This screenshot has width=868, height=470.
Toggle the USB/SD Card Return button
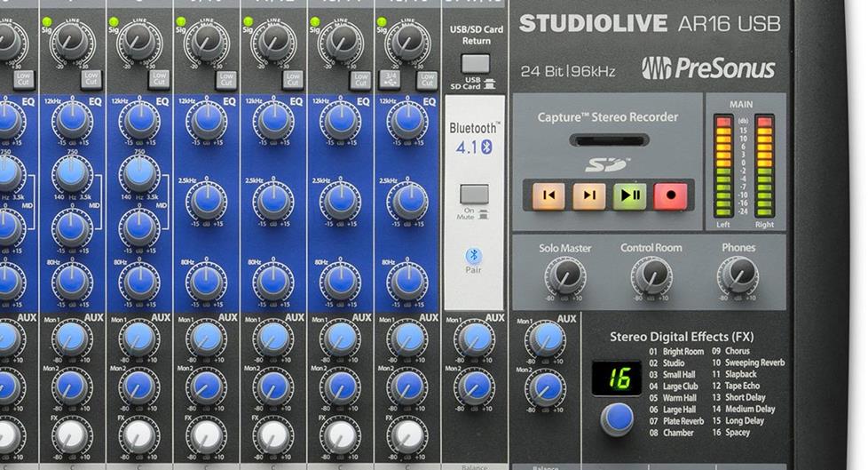(x=476, y=63)
